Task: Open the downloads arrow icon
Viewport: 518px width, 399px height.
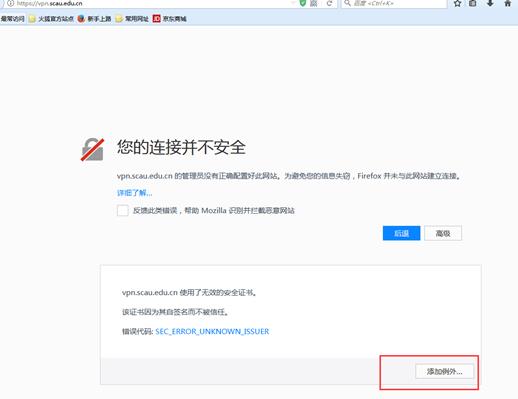Action: (490, 3)
